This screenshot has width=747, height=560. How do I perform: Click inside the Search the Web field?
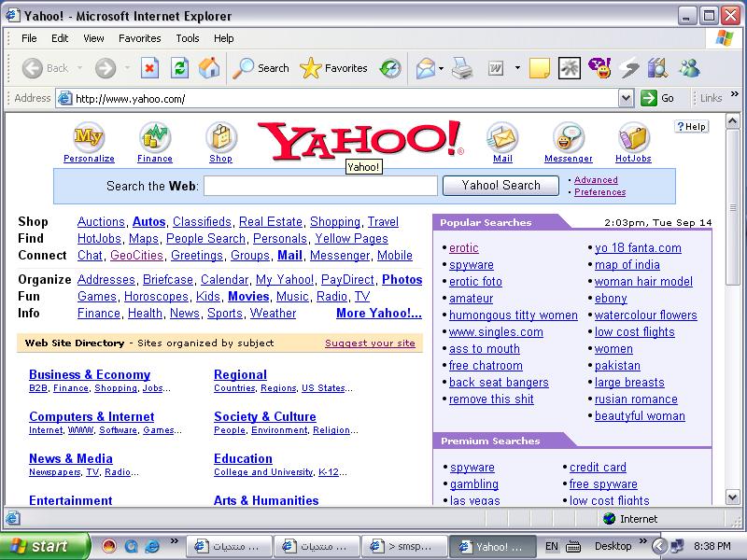(x=320, y=186)
